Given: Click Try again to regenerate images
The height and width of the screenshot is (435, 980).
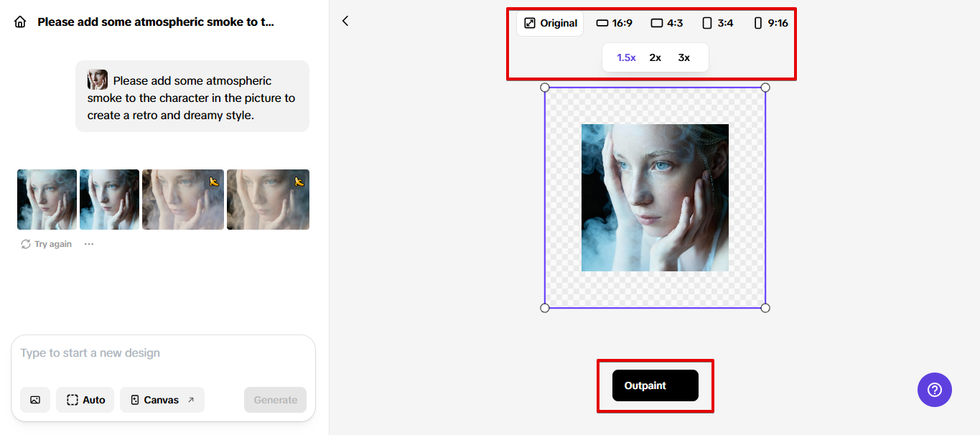Looking at the screenshot, I should [45, 243].
